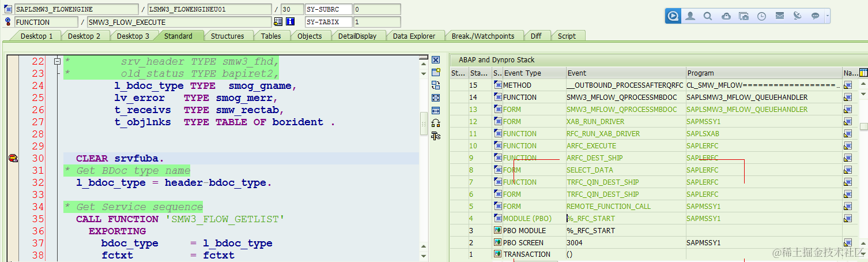Click the SY-TABIX variable field
The image size is (868, 262).
329,22
